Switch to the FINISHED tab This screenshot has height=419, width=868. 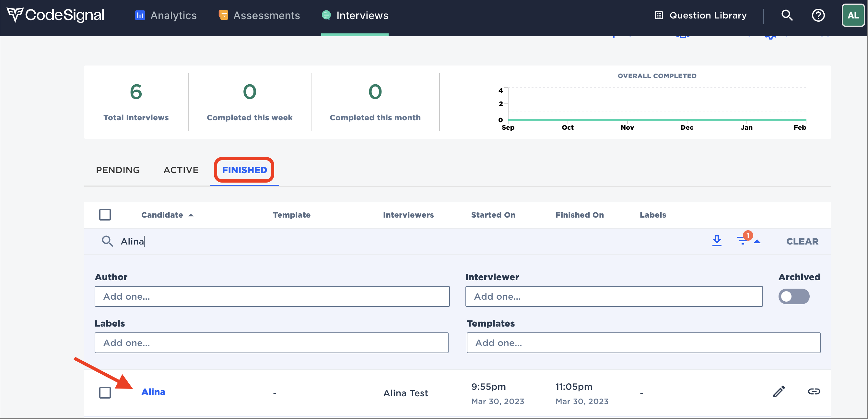[244, 170]
